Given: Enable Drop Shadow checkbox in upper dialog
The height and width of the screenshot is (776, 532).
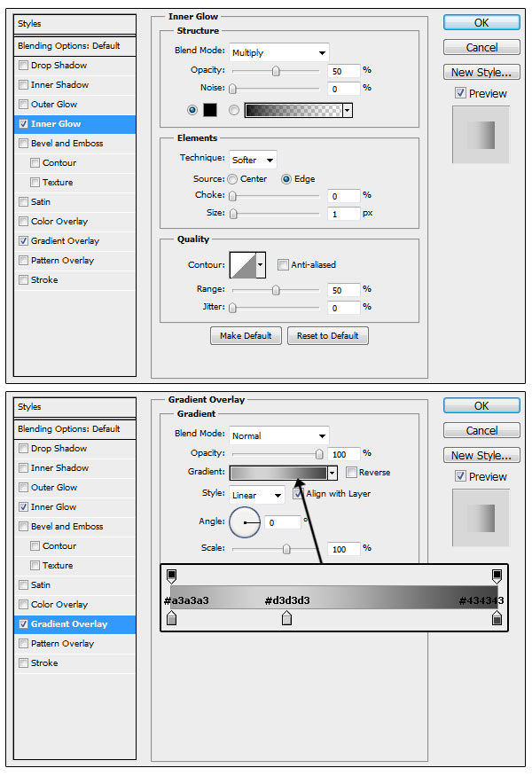Looking at the screenshot, I should [23, 66].
